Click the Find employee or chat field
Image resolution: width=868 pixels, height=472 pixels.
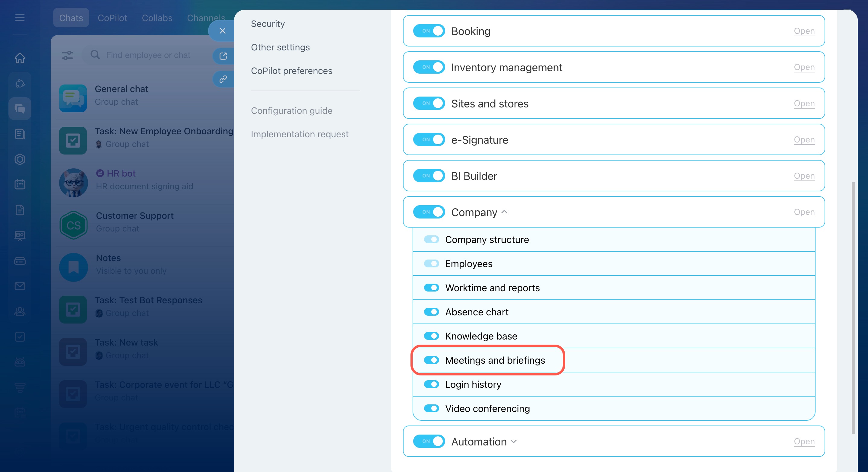(148, 55)
